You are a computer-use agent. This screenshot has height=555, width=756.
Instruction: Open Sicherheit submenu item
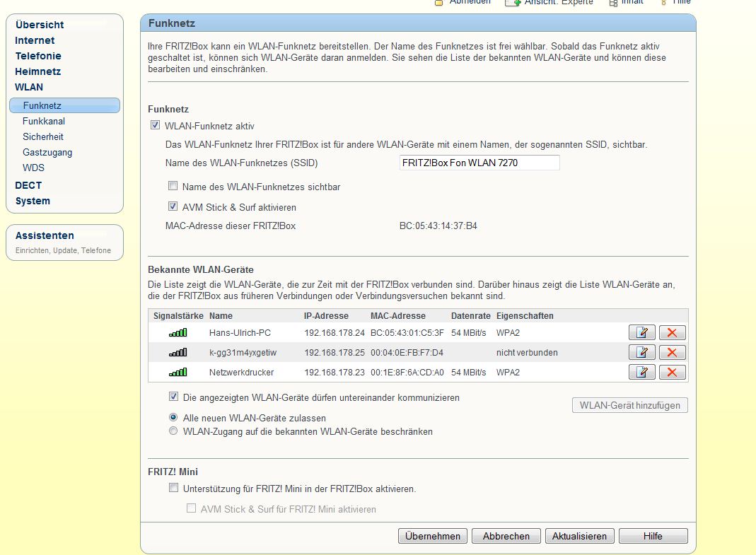point(43,136)
